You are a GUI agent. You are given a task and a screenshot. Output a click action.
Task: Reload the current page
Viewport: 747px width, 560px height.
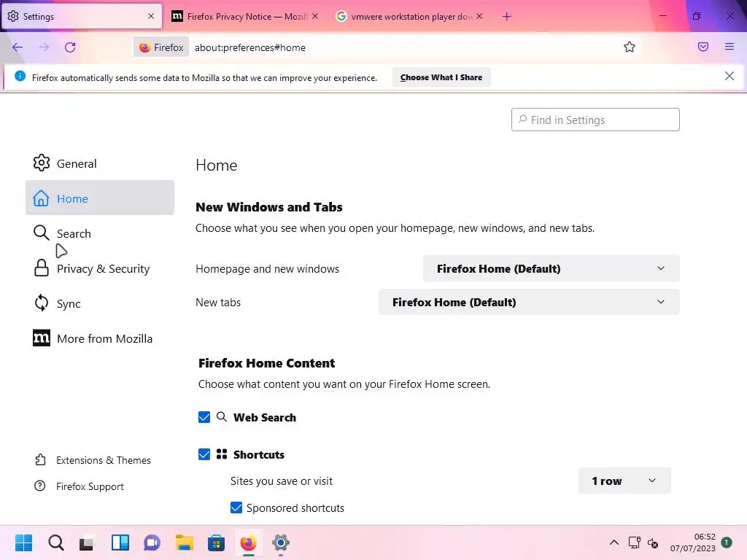[70, 47]
